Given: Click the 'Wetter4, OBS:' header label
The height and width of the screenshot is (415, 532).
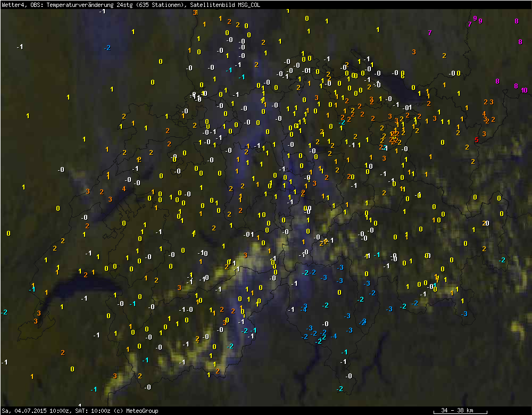Looking at the screenshot, I should [x=23, y=5].
